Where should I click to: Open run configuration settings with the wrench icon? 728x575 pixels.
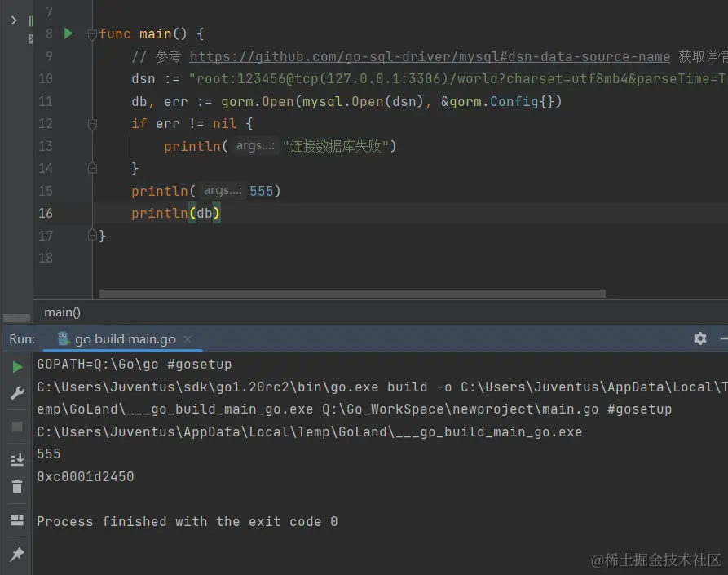(x=17, y=393)
